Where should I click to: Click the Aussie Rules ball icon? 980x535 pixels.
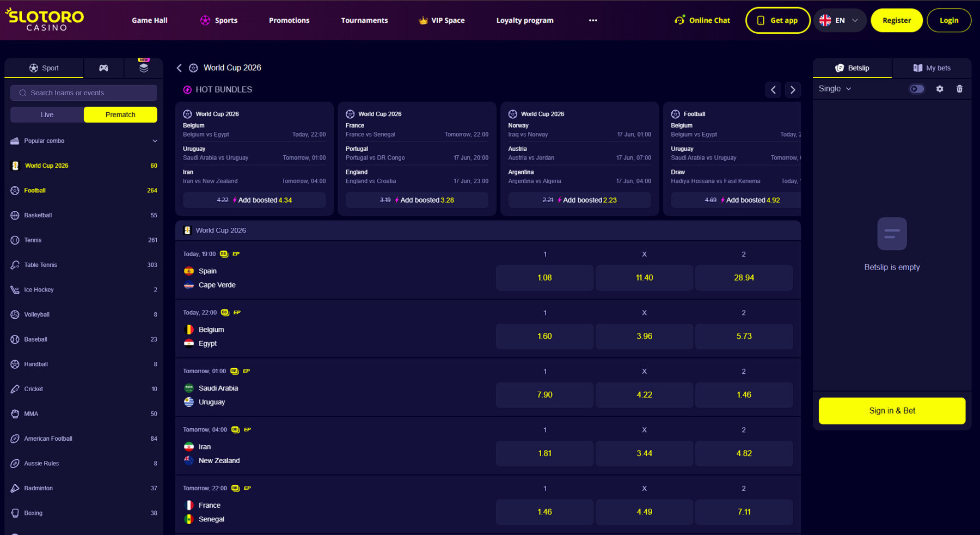point(15,464)
